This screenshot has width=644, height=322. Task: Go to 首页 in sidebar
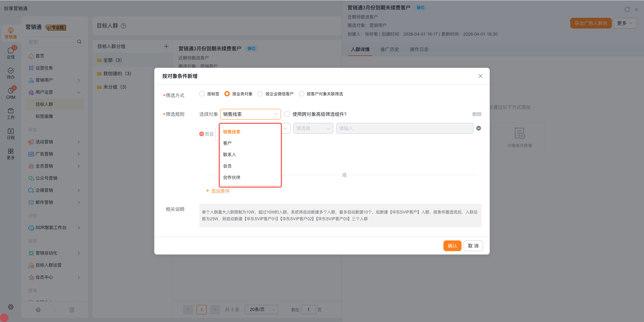pos(55,56)
